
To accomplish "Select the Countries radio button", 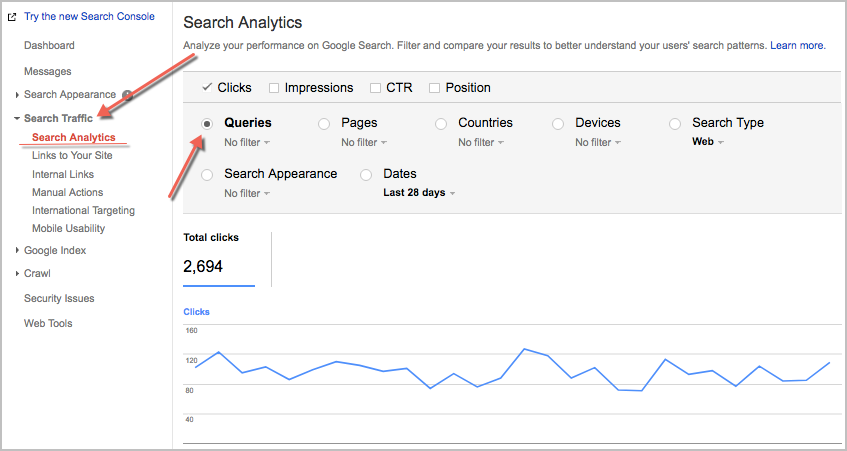I will [441, 124].
